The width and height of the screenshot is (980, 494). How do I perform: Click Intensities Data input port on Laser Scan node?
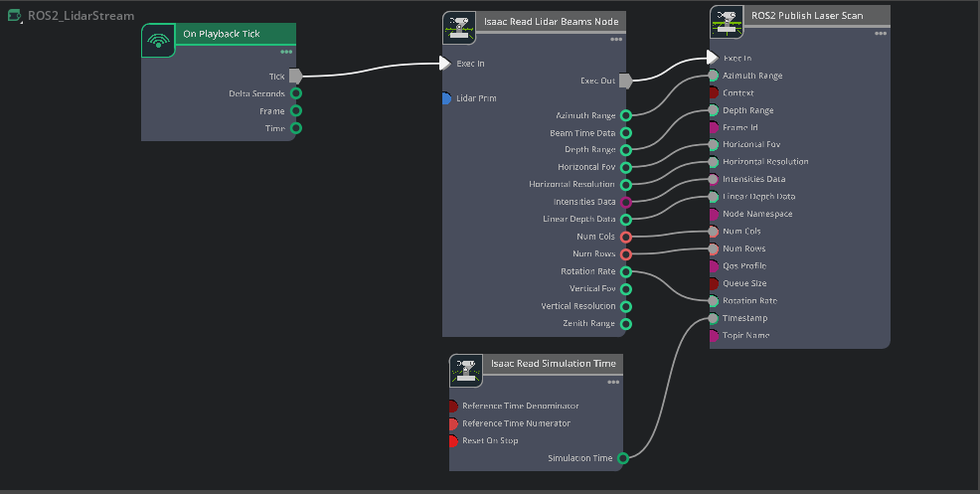[x=713, y=180]
